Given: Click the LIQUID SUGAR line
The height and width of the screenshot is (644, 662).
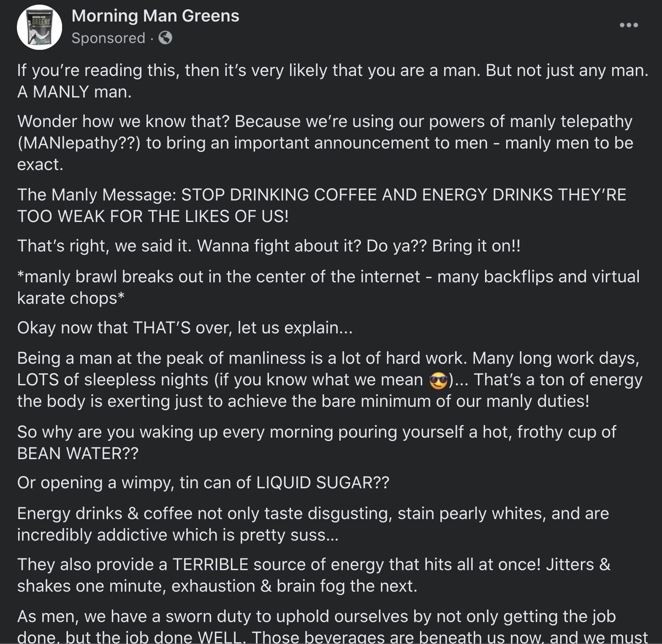Looking at the screenshot, I should coord(203,483).
